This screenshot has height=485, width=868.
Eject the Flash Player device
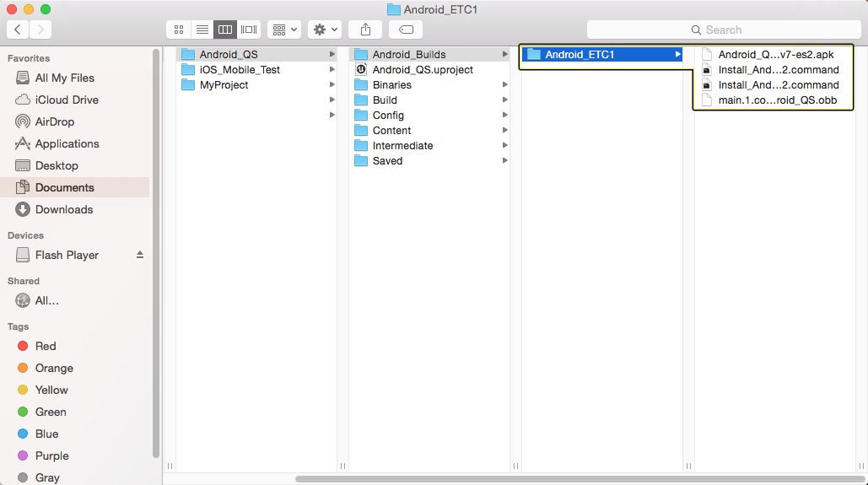140,255
